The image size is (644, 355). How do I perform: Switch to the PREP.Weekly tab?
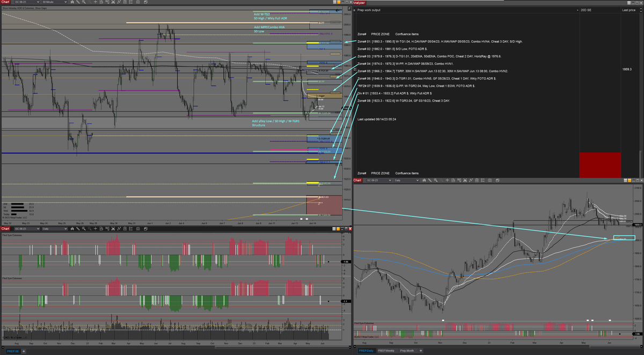[387, 351]
